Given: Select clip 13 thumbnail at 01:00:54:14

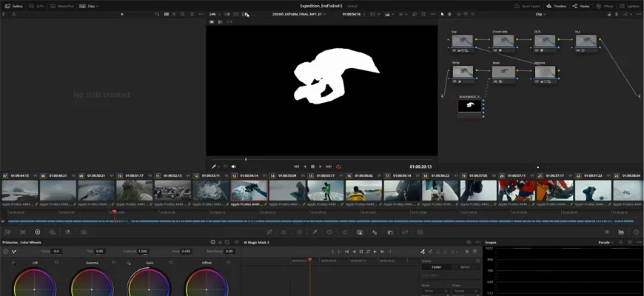Looking at the screenshot, I should [249, 190].
